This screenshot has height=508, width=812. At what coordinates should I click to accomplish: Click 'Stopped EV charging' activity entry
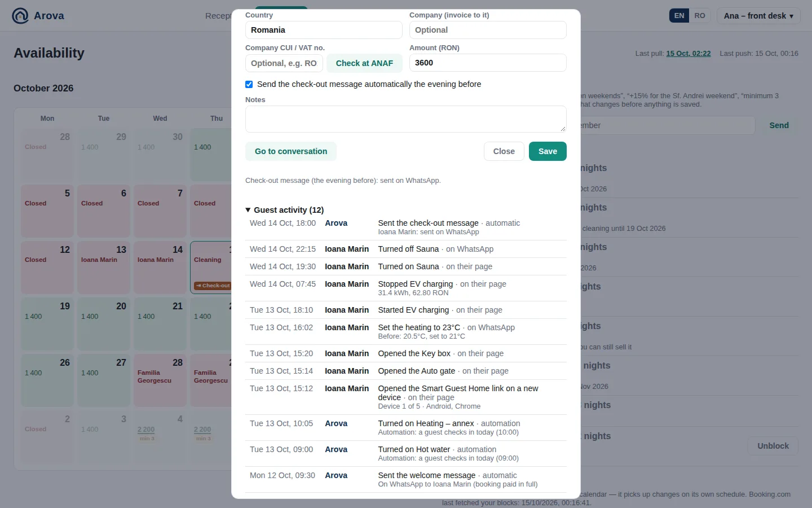click(406, 288)
